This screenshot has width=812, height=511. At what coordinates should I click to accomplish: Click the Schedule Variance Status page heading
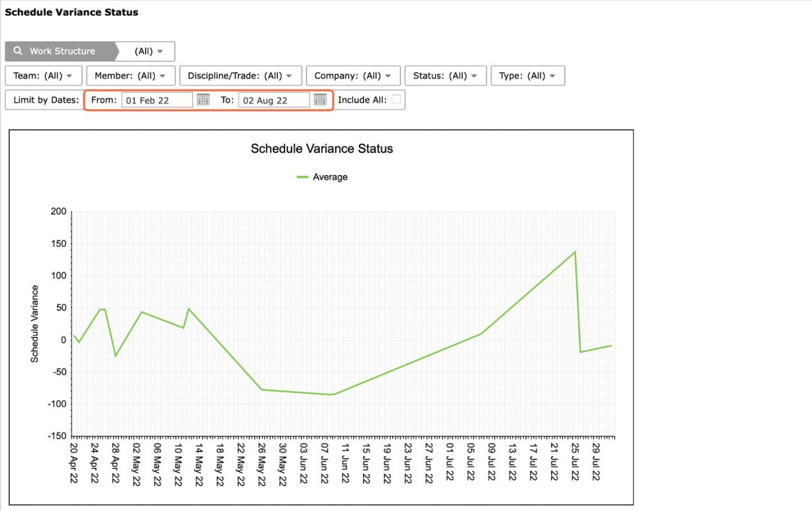point(71,12)
